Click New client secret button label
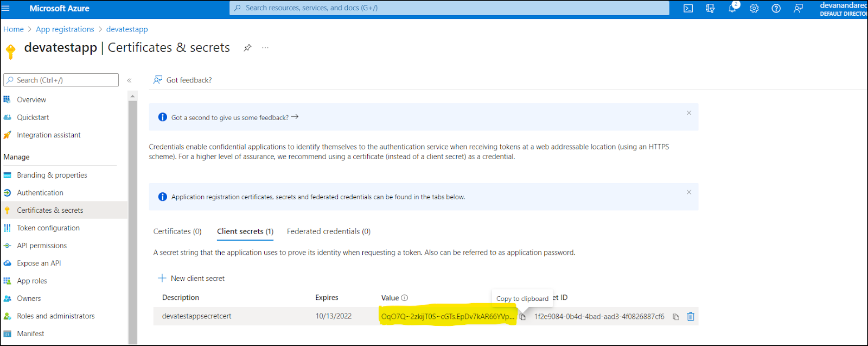Screen dimensions: 868x346 (197, 279)
